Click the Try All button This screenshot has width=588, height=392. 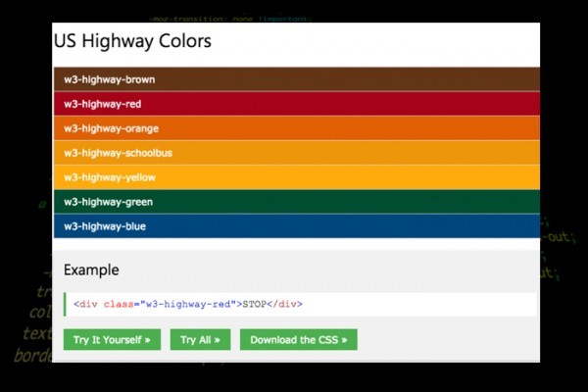[200, 339]
